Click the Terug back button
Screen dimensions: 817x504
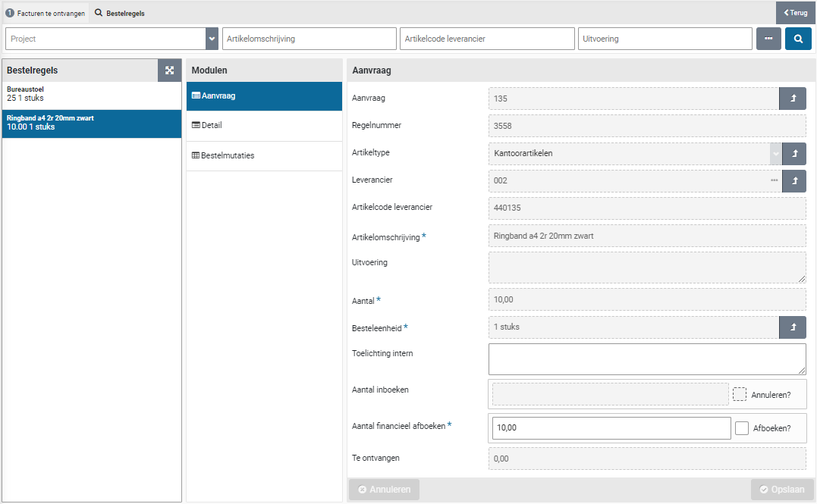pyautogui.click(x=795, y=13)
